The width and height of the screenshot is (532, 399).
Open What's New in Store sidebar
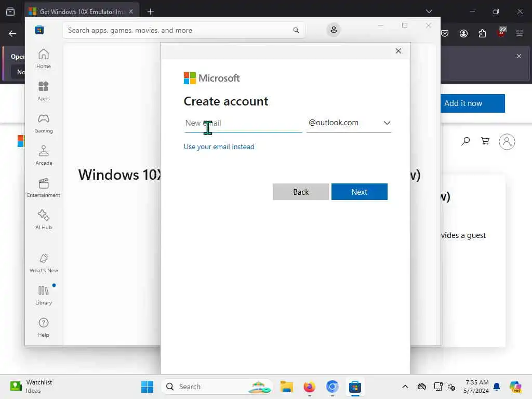(44, 263)
